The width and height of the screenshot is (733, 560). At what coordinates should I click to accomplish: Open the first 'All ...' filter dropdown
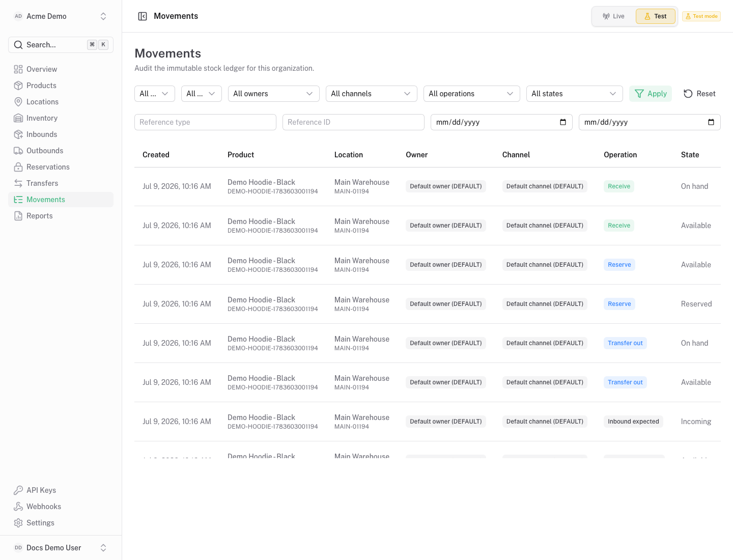[x=155, y=94]
